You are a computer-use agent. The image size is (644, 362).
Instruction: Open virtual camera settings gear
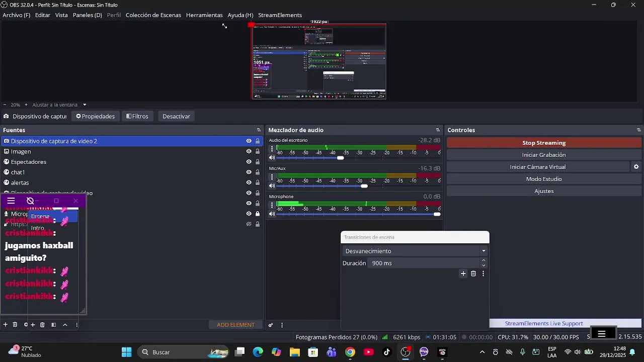pyautogui.click(x=636, y=167)
